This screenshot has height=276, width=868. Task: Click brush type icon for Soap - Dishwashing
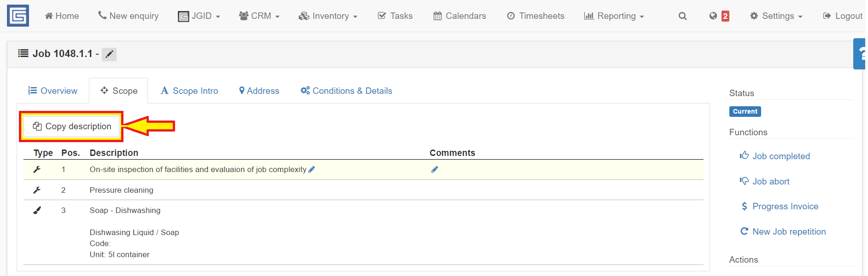pos(37,210)
